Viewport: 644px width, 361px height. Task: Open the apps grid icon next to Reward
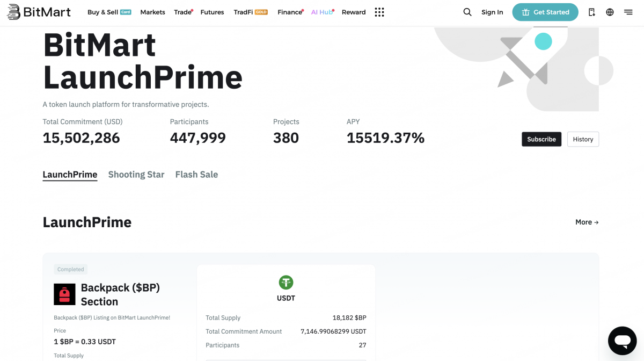[379, 11]
